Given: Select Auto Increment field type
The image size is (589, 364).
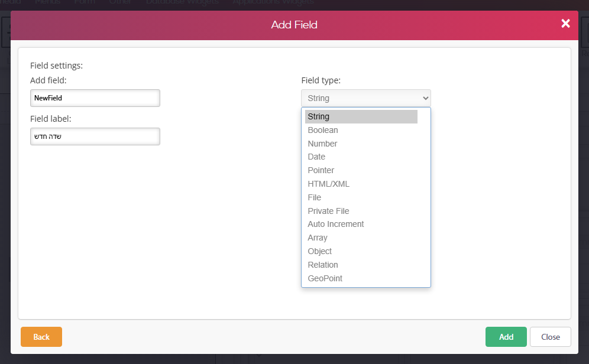Looking at the screenshot, I should pyautogui.click(x=361, y=224).
